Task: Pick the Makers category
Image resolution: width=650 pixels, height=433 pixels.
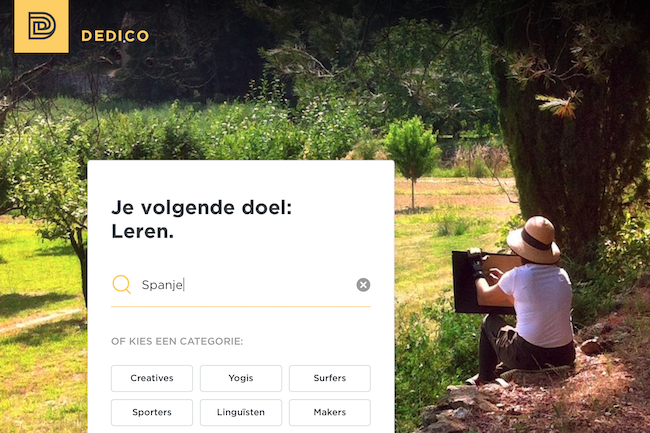Action: tap(330, 412)
